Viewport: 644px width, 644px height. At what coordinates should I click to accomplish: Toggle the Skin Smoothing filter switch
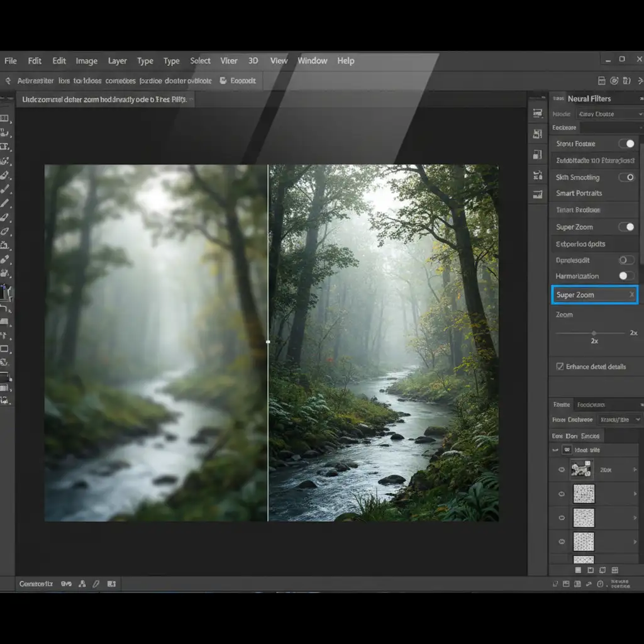626,177
